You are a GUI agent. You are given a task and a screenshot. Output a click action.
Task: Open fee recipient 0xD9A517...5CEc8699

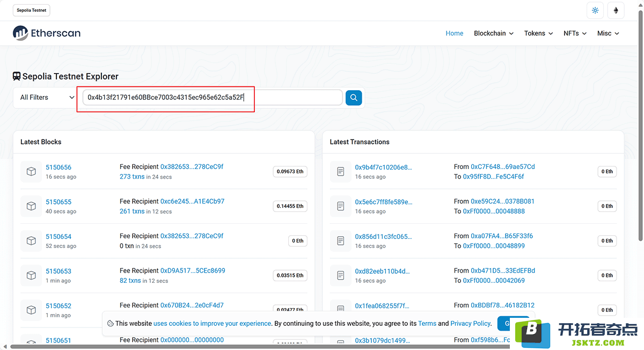pyautogui.click(x=193, y=271)
